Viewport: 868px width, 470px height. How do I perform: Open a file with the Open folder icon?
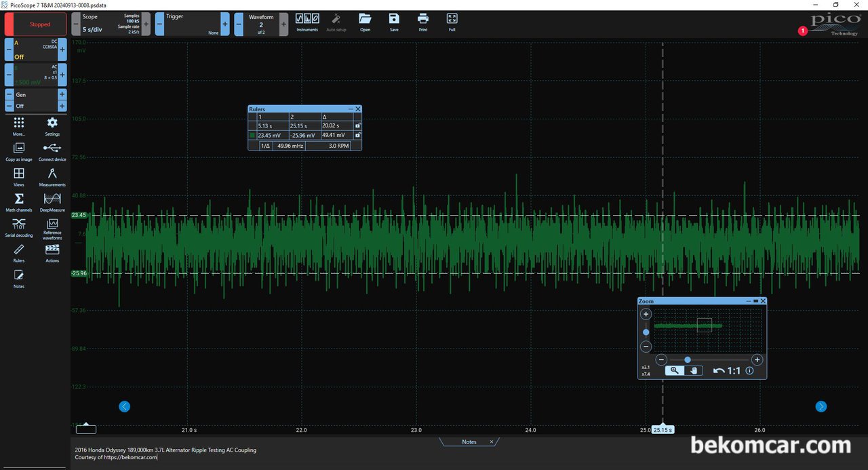tap(365, 22)
